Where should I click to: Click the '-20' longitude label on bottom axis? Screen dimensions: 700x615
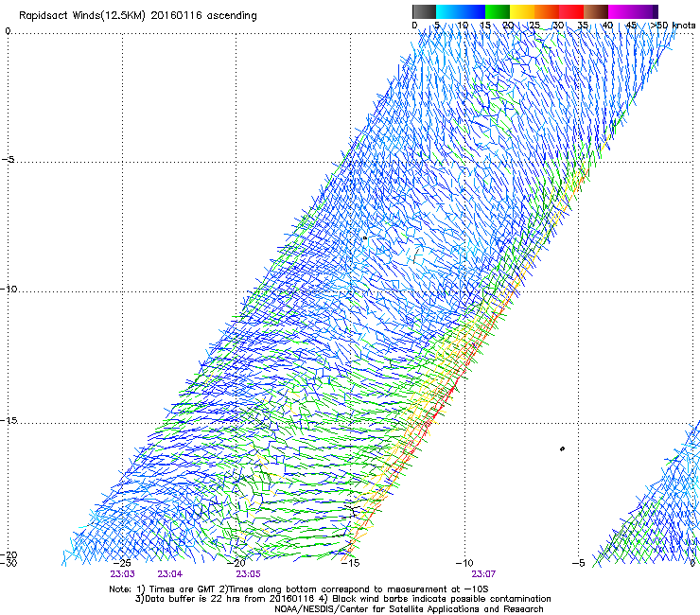pyautogui.click(x=236, y=563)
